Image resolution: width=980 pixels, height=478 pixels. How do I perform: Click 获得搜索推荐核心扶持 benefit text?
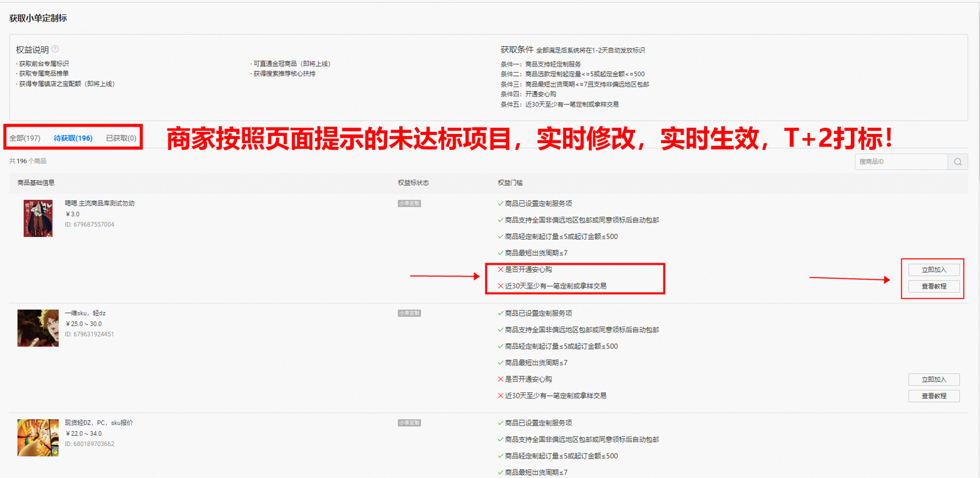pyautogui.click(x=284, y=73)
